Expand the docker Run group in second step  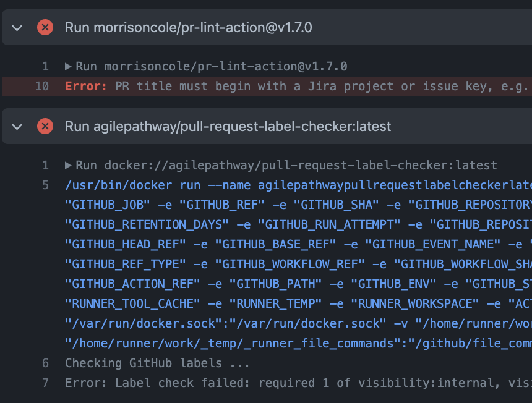(67, 165)
